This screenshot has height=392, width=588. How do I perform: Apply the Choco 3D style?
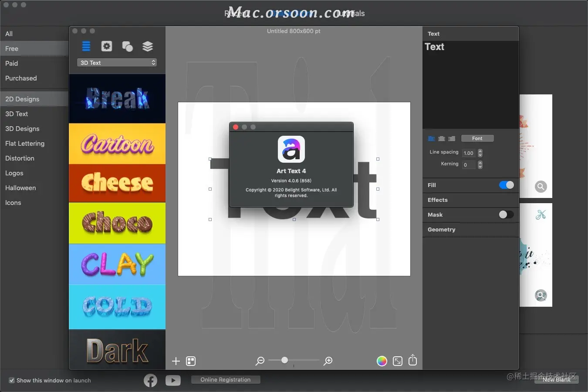tap(117, 223)
